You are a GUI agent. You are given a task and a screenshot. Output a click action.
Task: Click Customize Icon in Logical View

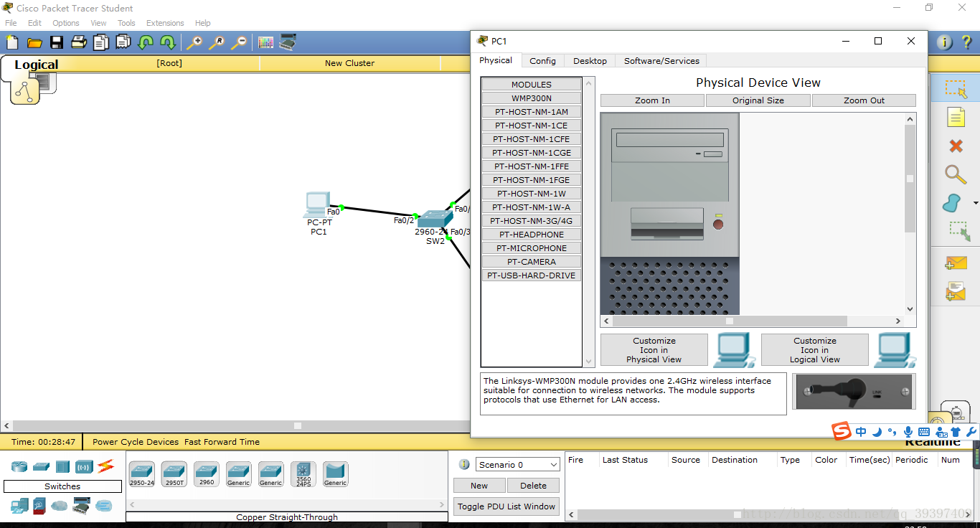tap(815, 350)
